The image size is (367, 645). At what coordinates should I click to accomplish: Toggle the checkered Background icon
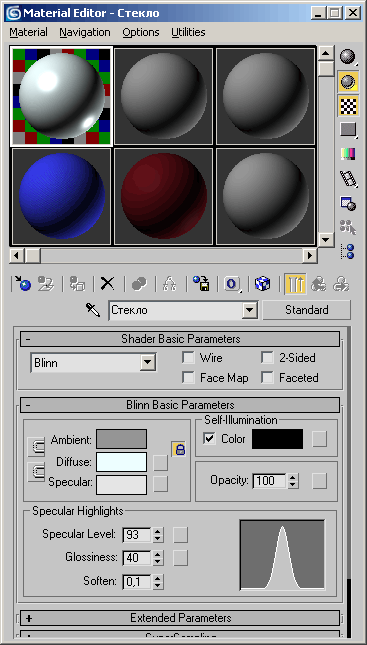(348, 106)
